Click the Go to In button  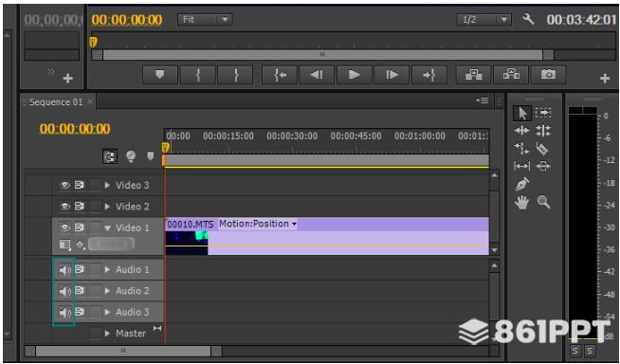[280, 74]
